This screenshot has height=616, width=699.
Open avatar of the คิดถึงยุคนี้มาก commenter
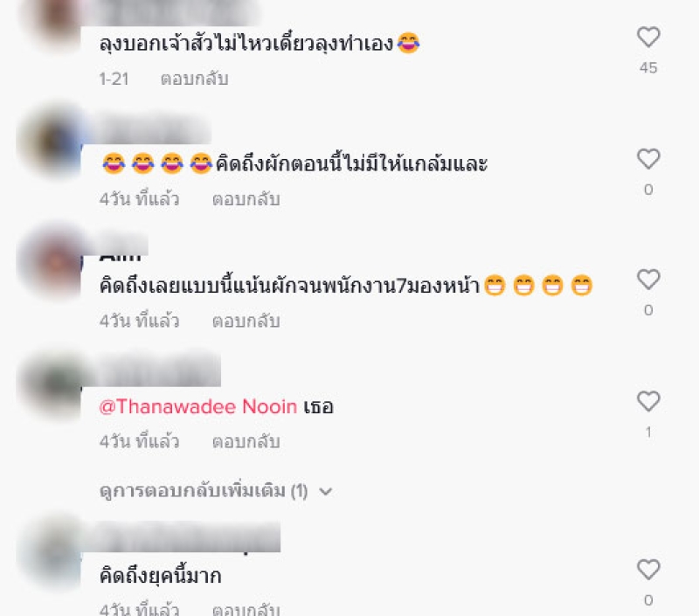[x=51, y=551]
